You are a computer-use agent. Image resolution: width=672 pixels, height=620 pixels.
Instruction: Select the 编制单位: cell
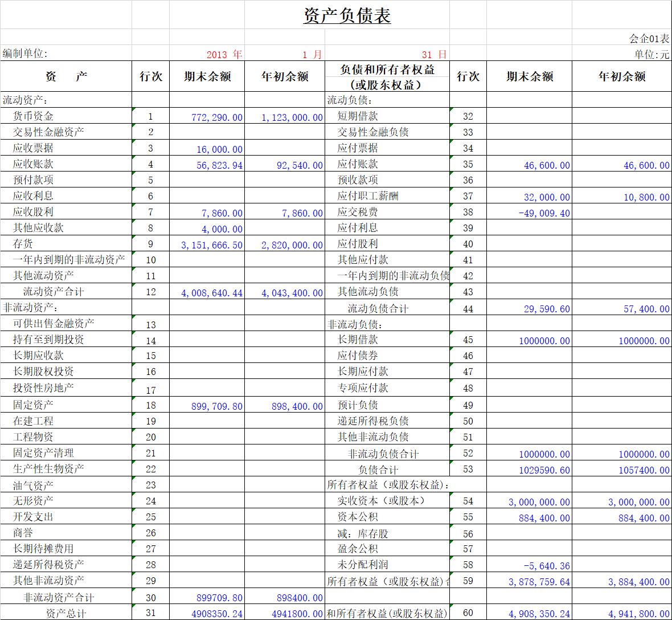[25, 54]
